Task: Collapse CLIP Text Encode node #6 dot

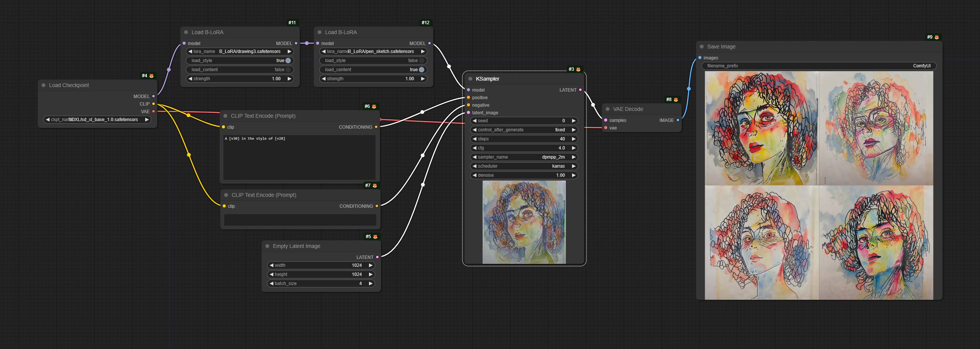Action: [225, 116]
